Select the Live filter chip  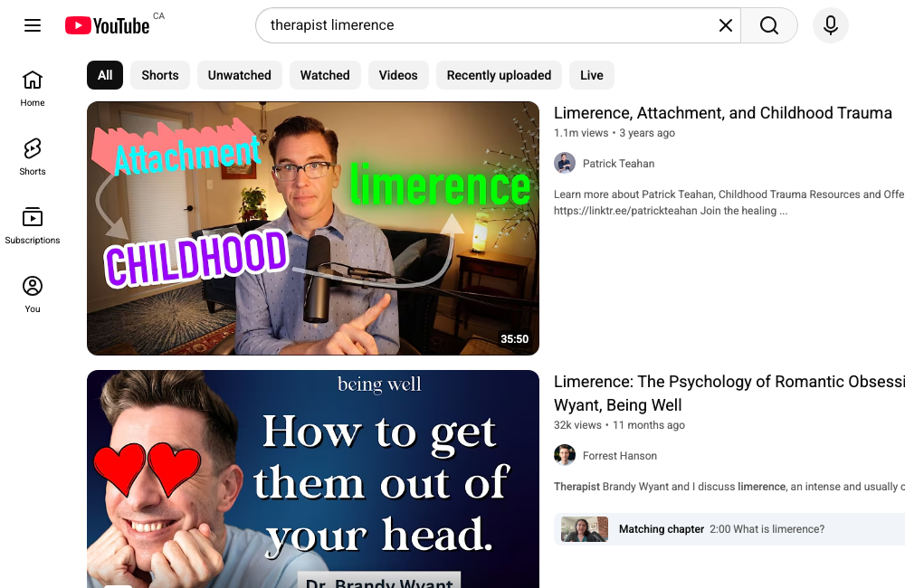[592, 75]
